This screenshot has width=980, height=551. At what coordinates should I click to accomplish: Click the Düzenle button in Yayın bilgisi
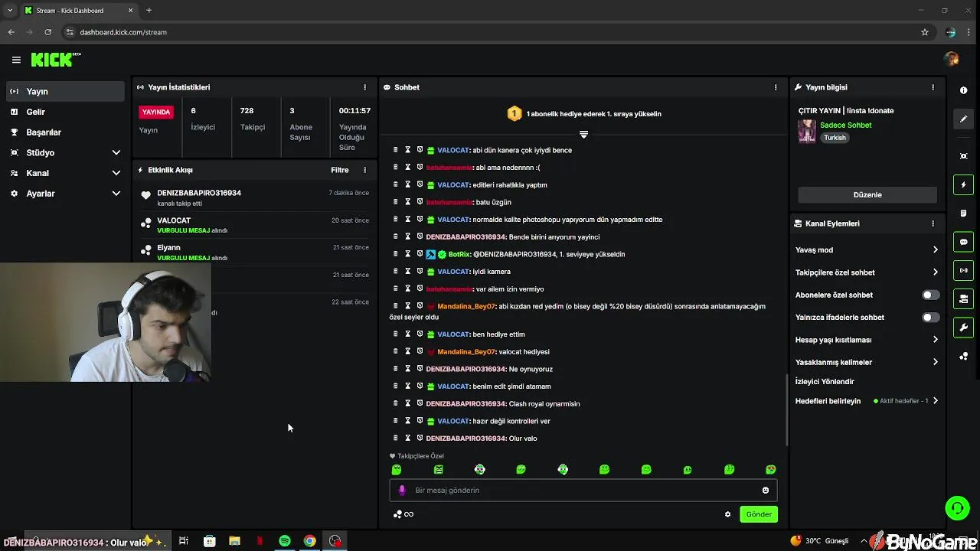click(x=867, y=194)
